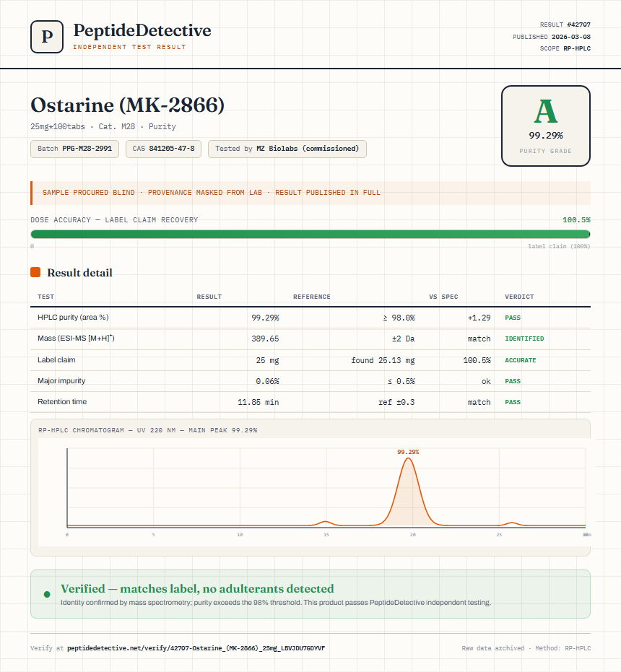Click the ref ±0.3 reference value
Screen dimensions: 621x672
click(396, 402)
